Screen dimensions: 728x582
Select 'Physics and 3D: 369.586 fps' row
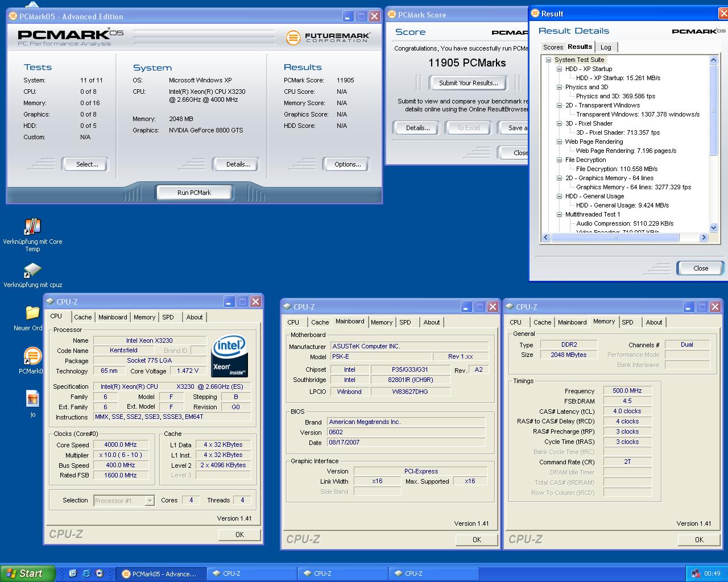[615, 96]
